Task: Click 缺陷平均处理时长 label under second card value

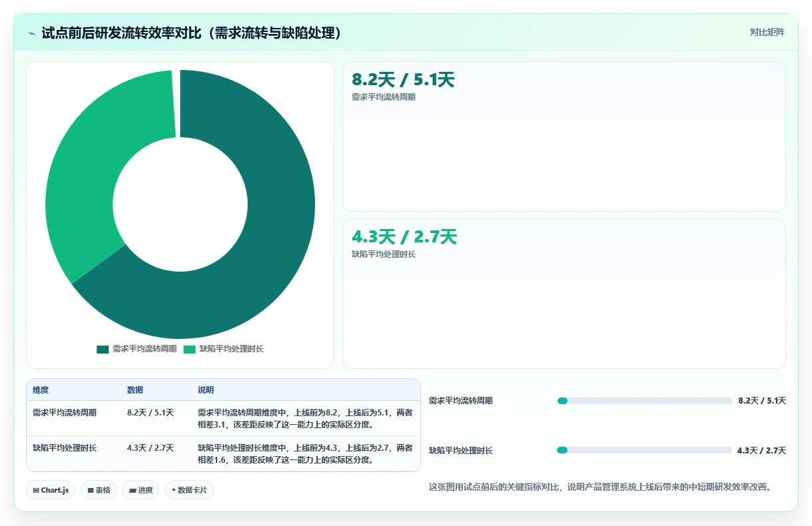Action: click(x=384, y=254)
